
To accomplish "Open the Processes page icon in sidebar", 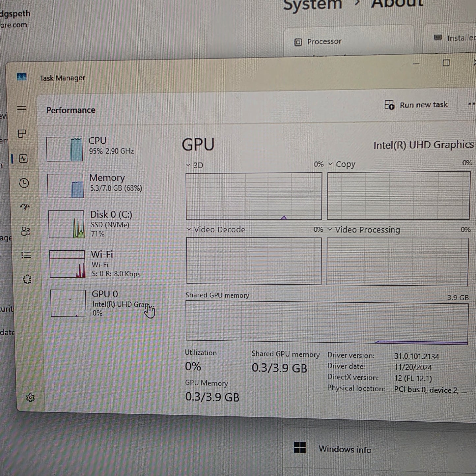I will pos(22,133).
